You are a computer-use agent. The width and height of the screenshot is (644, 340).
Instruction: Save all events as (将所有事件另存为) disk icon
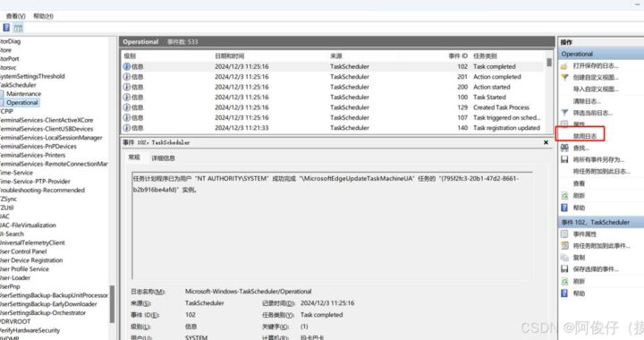[564, 159]
